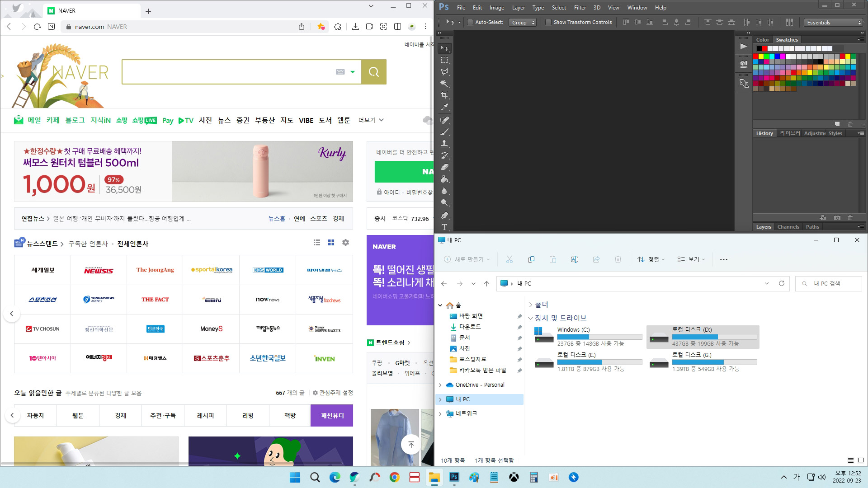Enable the Auto-Select checkbox

tap(470, 22)
